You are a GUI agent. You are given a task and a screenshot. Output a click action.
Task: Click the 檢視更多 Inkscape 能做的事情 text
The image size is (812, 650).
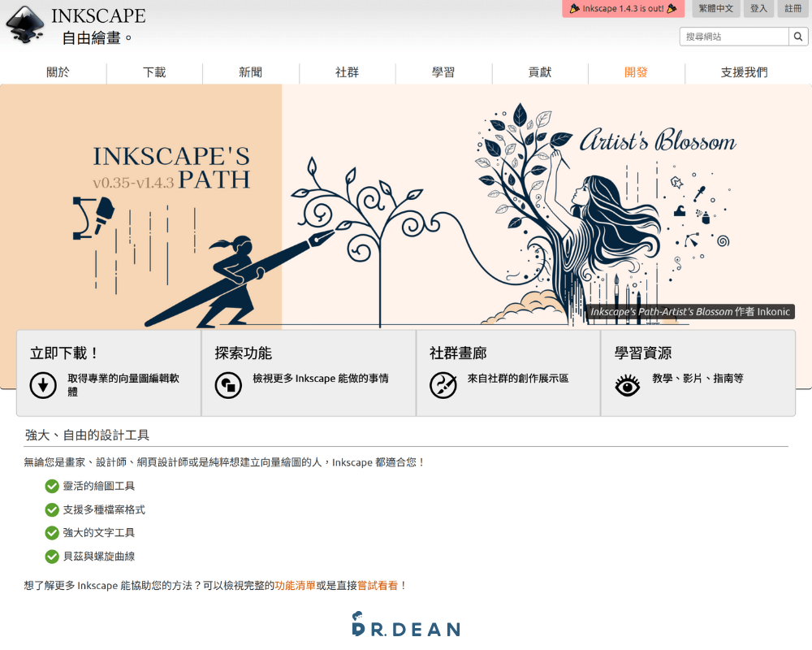321,379
